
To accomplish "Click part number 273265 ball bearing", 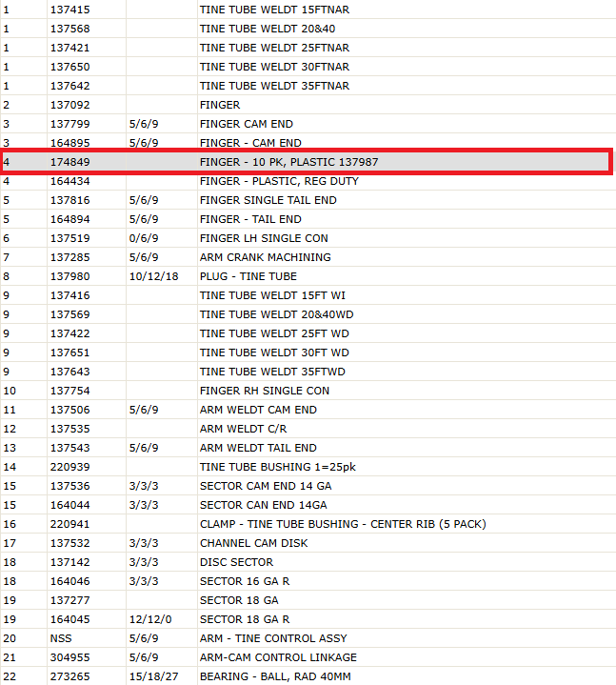I will pos(70,676).
